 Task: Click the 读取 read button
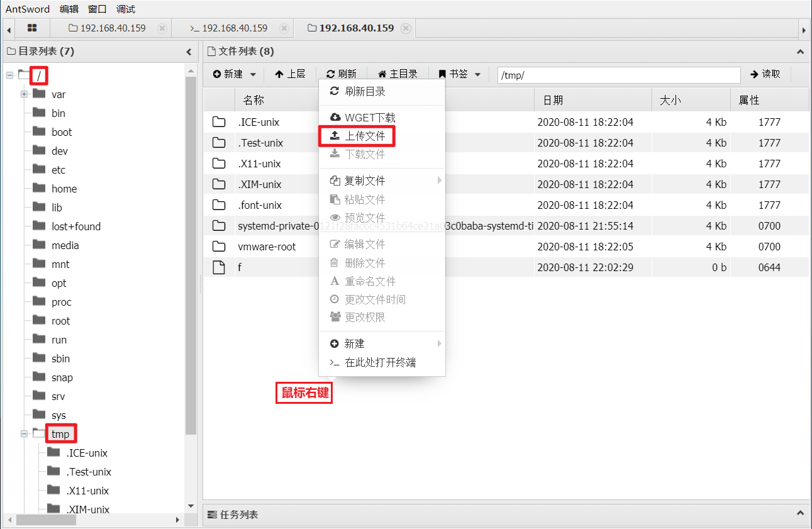click(x=765, y=74)
